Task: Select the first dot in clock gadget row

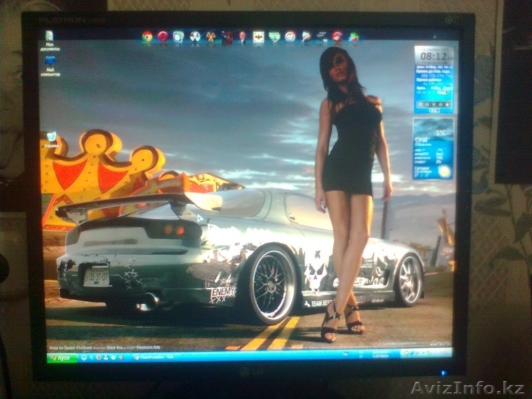Action: click(420, 104)
